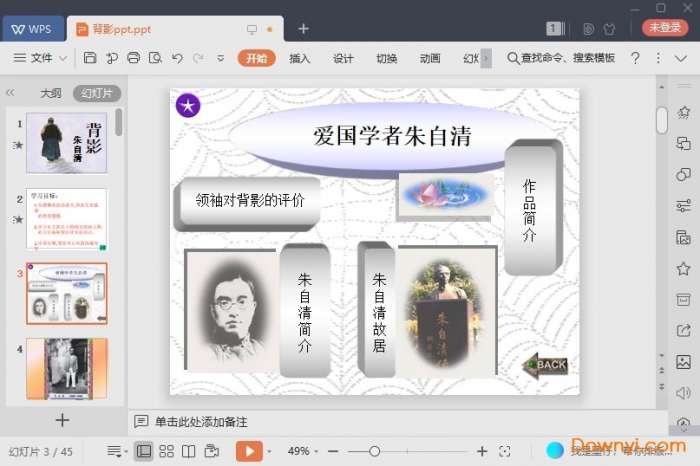Image resolution: width=700 pixels, height=466 pixels.
Task: Select slide 3 thumbnail
Action: pyautogui.click(x=67, y=293)
